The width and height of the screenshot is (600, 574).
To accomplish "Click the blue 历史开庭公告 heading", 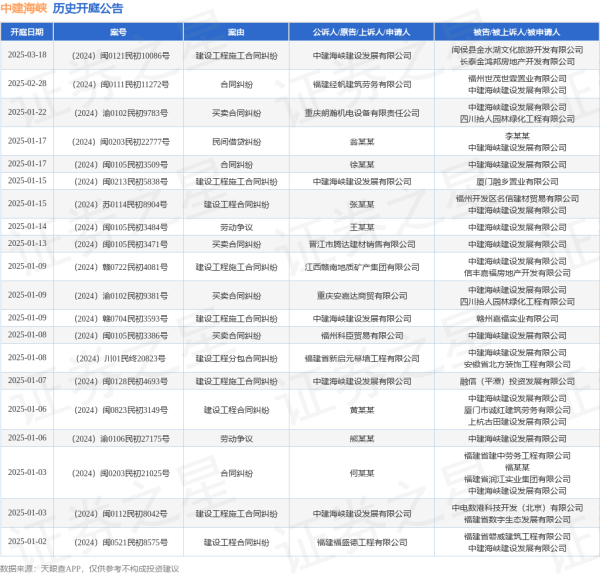I will tap(88, 8).
